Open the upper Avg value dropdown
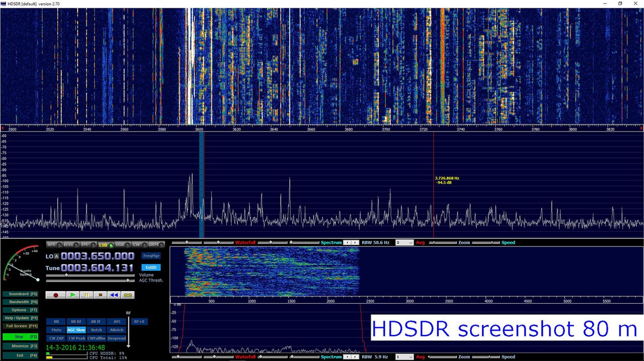Viewport: 644px width, 361px height. (x=410, y=243)
